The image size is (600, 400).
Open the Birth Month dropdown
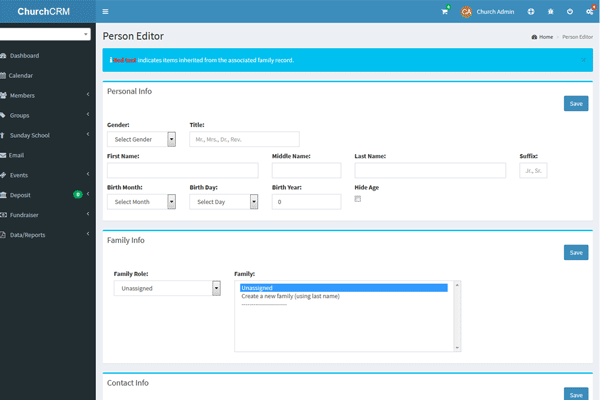tap(141, 201)
